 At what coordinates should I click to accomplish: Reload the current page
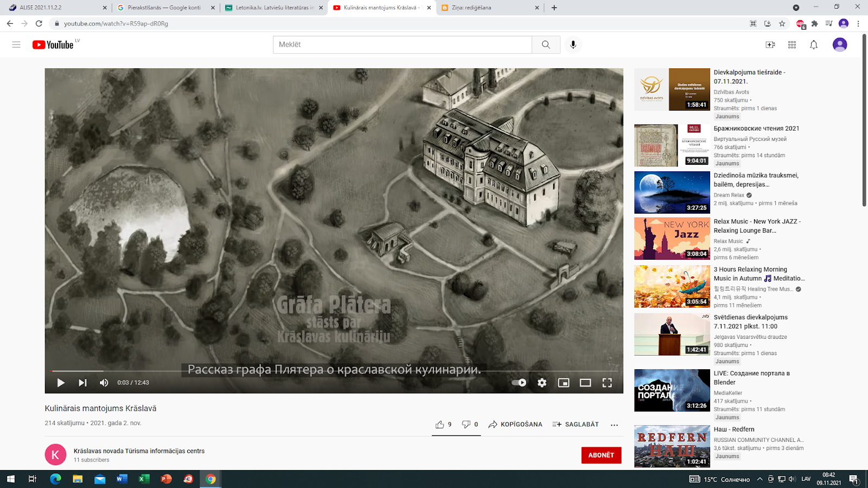(x=39, y=23)
